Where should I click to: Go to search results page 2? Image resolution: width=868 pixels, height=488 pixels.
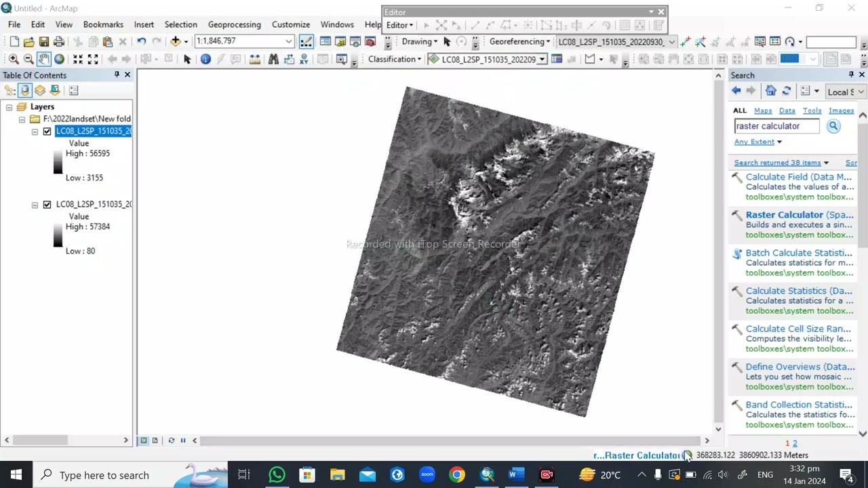(x=795, y=443)
